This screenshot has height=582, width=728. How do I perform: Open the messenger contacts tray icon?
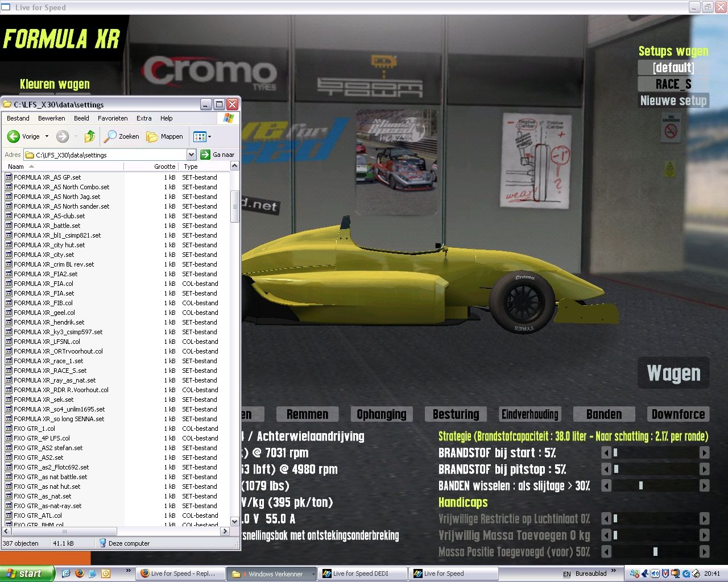[635, 573]
